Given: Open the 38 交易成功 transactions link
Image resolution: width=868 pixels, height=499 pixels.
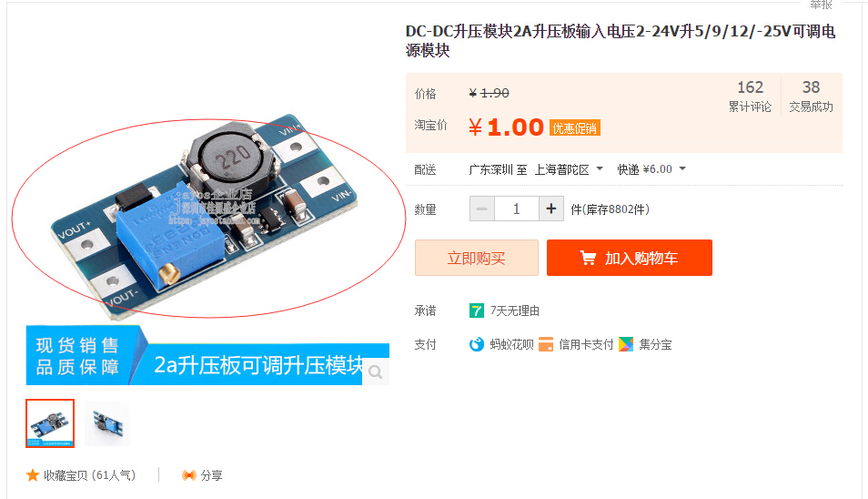Looking at the screenshot, I should [x=811, y=97].
